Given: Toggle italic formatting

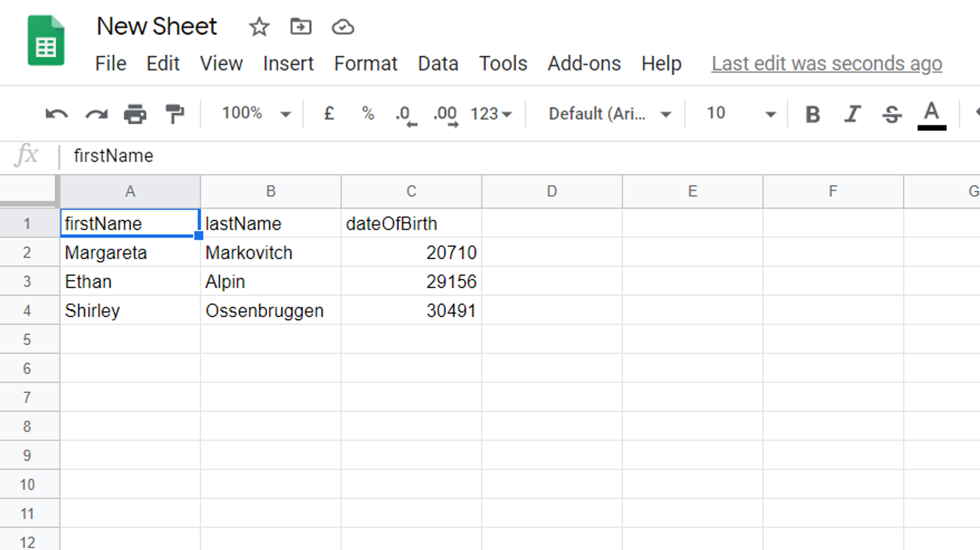Looking at the screenshot, I should coord(852,114).
